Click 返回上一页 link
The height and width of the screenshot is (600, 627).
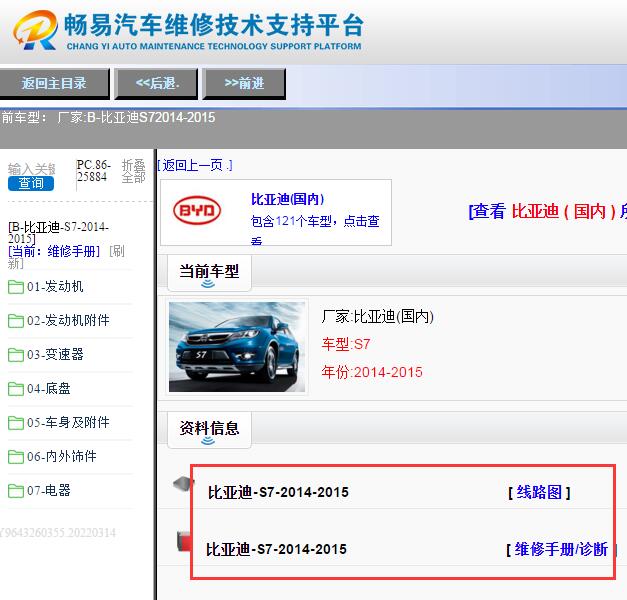(x=194, y=165)
